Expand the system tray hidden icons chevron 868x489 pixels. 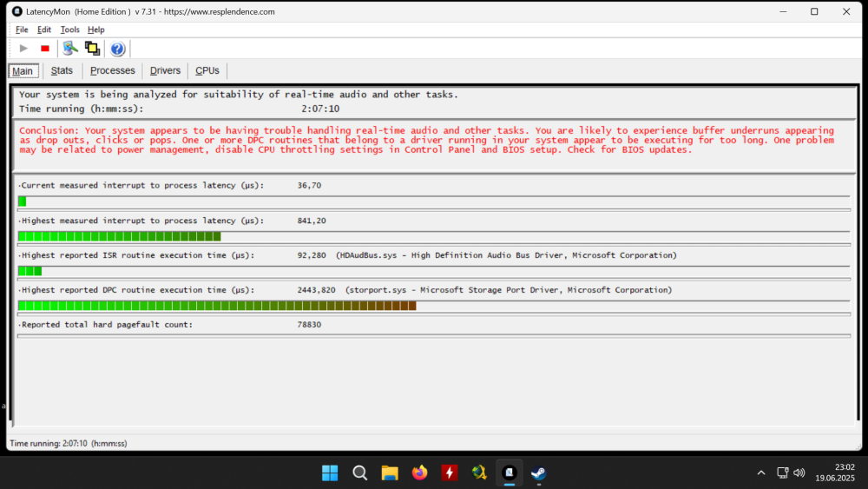point(761,472)
